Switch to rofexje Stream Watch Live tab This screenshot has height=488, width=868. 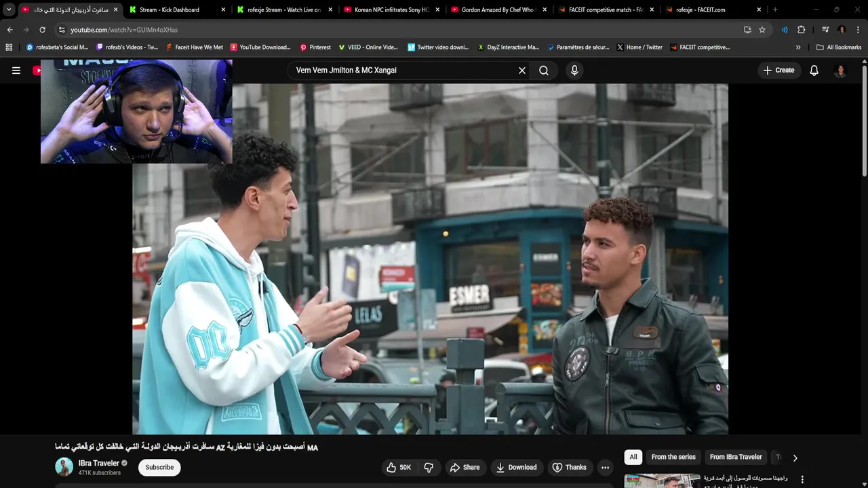click(x=285, y=9)
